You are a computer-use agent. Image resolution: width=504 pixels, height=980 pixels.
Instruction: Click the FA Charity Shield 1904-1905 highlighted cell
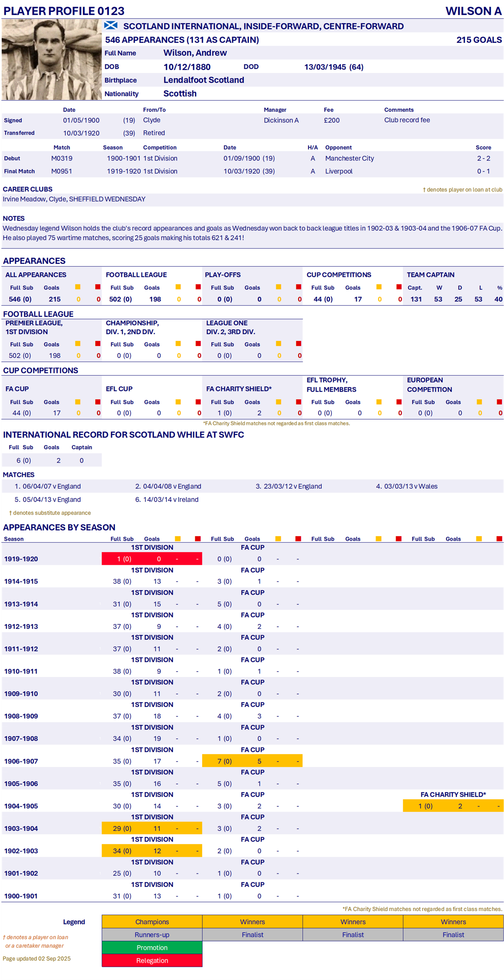coord(453,806)
